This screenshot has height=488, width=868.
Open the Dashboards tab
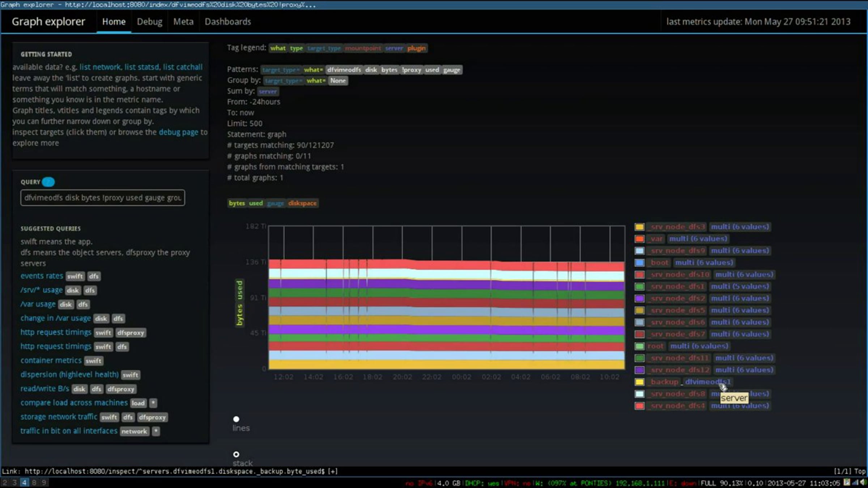click(228, 22)
